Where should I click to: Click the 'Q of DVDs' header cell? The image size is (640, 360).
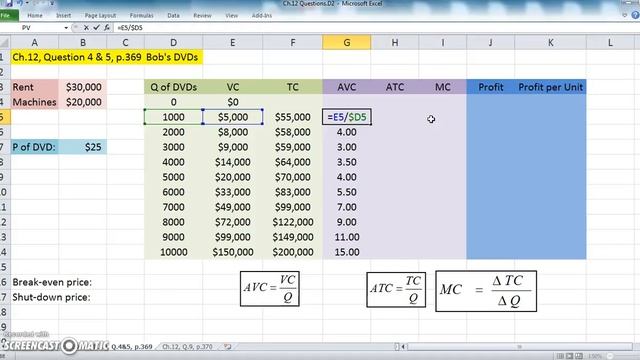pos(173,87)
